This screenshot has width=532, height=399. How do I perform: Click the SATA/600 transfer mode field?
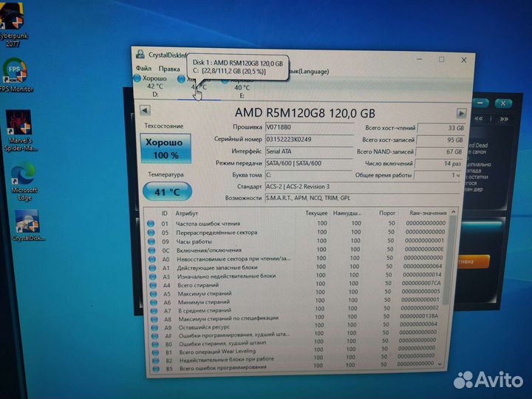click(308, 163)
